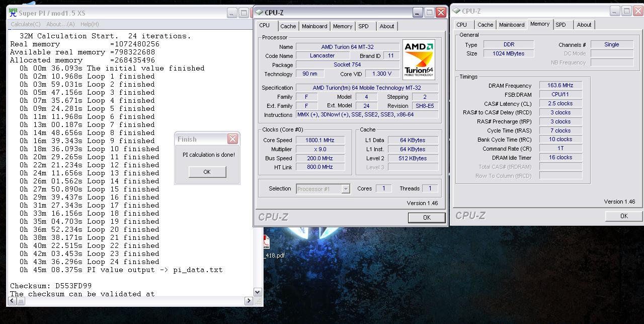
Task: Click the Super PI title bar icon
Action: click(13, 13)
